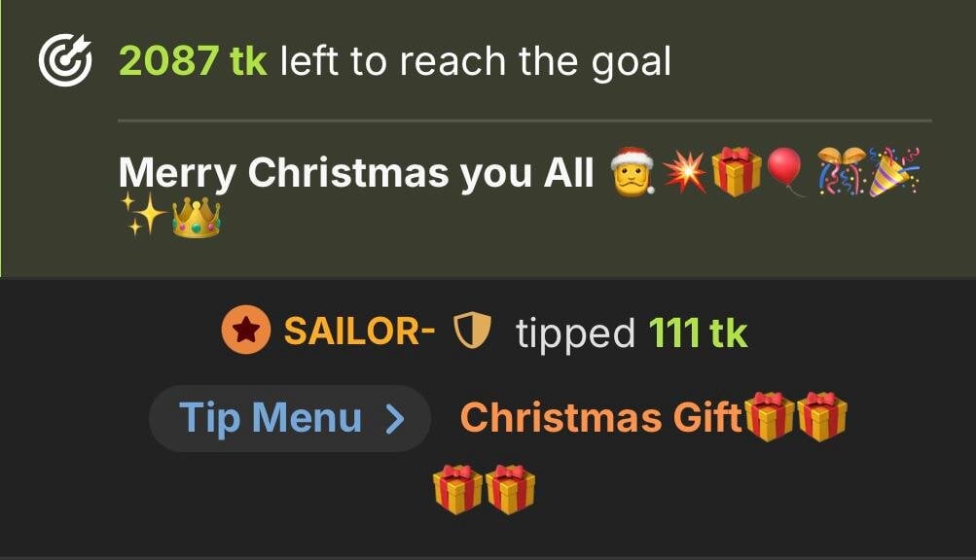Click the party popper emoji

click(894, 172)
